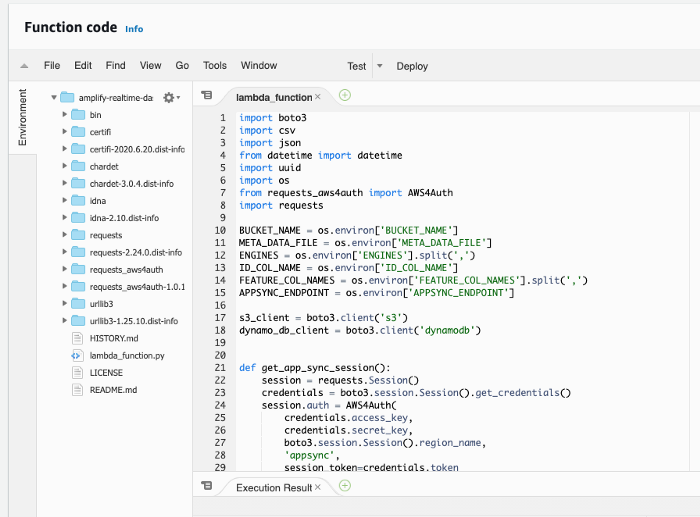
Task: Select the HISTORY.md file icon
Action: coord(78,338)
